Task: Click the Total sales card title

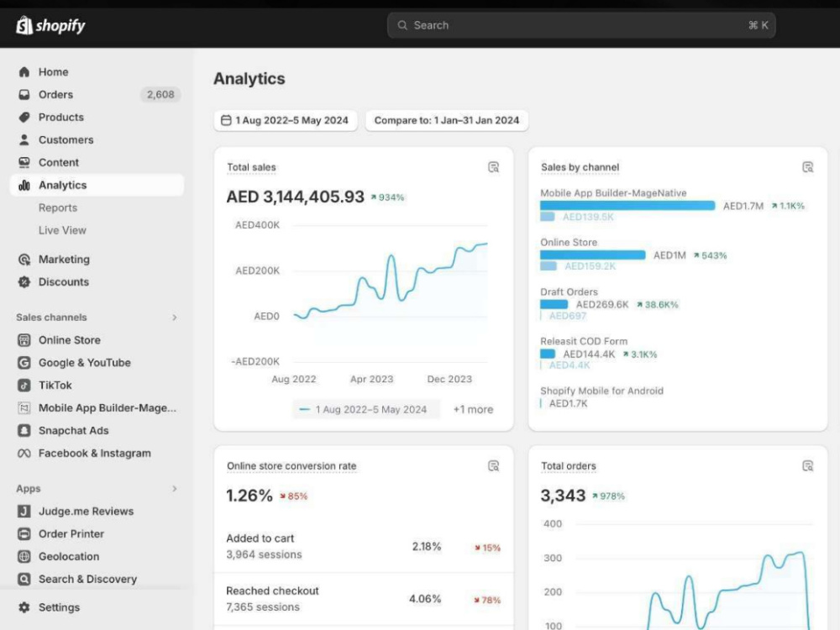Action: click(251, 167)
